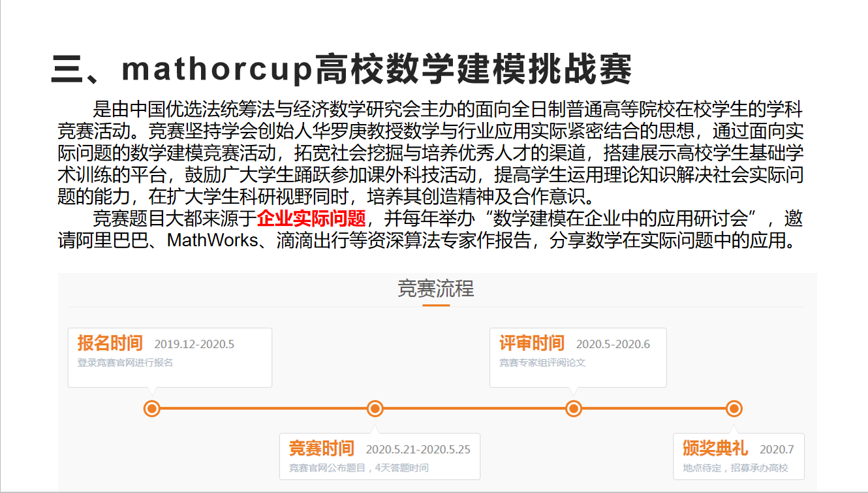868x493 pixels.
Task: Click the paragraph line starting '请阿里巴巴、MathWorks'
Action: tap(428, 240)
